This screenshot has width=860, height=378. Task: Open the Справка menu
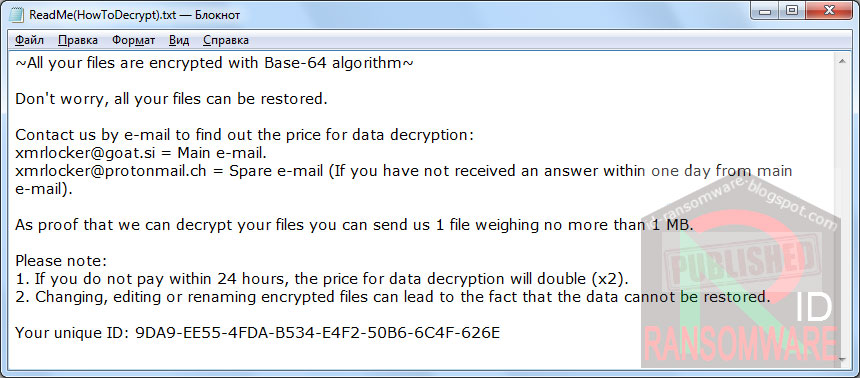tap(225, 40)
